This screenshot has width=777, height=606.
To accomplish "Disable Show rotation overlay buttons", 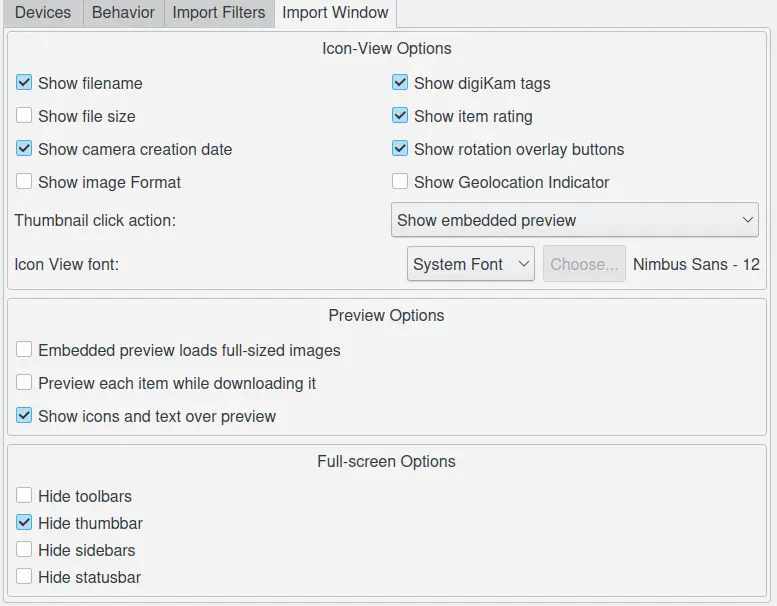I will pyautogui.click(x=400, y=149).
